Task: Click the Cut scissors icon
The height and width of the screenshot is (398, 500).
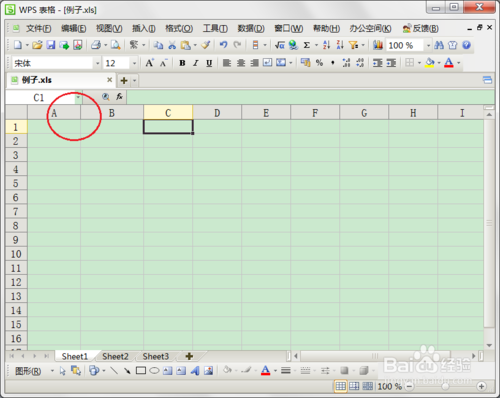Action: pos(172,45)
